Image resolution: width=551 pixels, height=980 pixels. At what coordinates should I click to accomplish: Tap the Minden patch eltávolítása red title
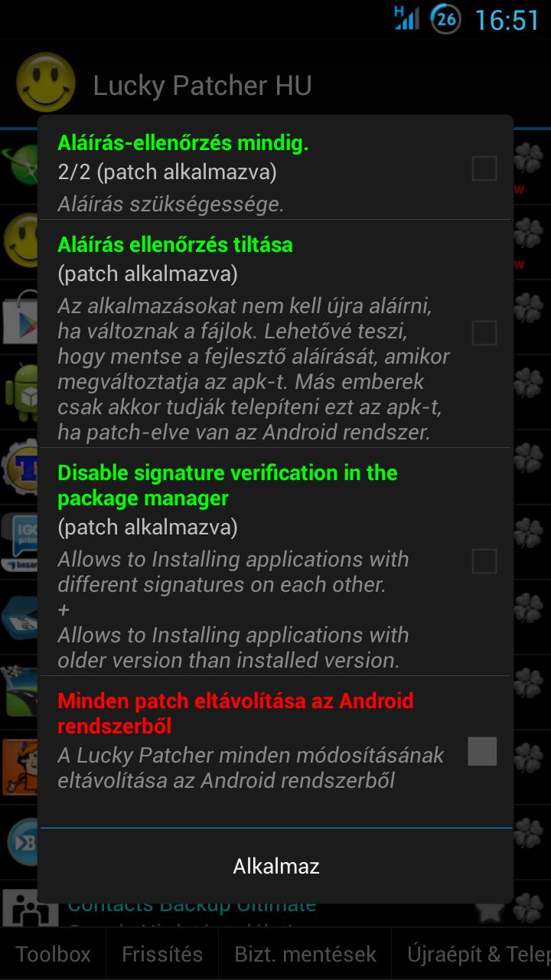[x=236, y=713]
